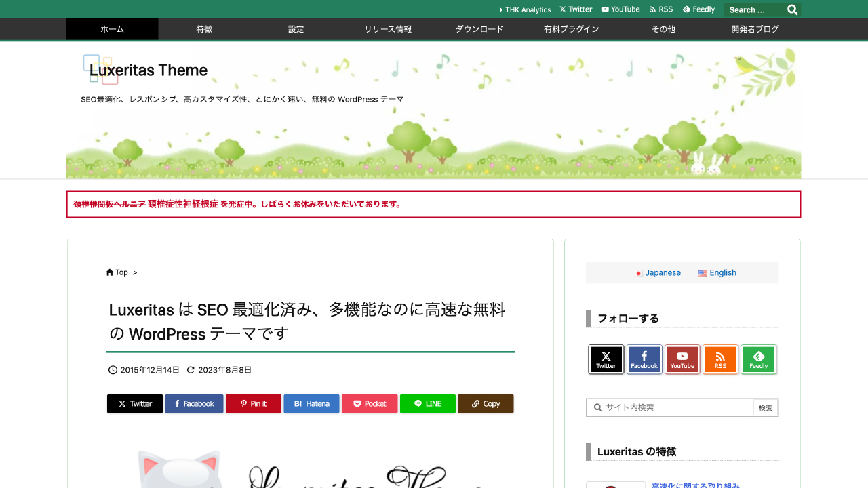The width and height of the screenshot is (868, 488).
Task: Click the article title heading
Action: 307,322
